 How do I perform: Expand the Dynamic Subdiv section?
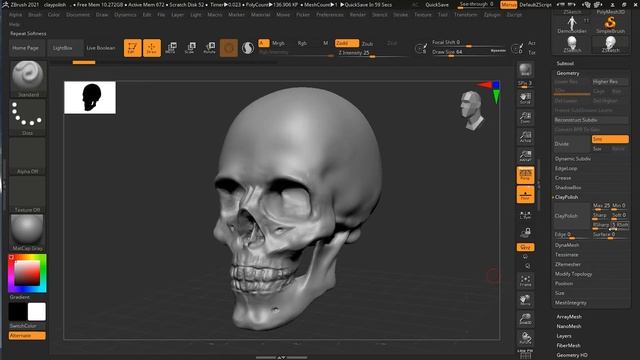[x=573, y=159]
